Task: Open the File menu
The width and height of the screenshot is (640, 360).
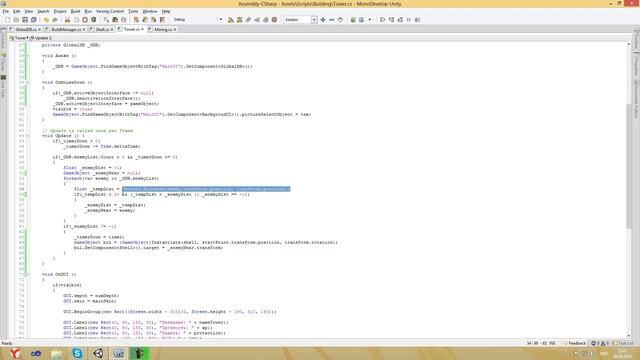Action: [x=6, y=11]
